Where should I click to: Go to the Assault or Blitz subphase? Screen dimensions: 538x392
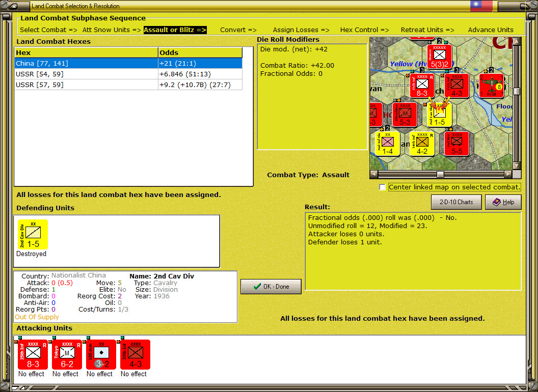pyautogui.click(x=175, y=30)
